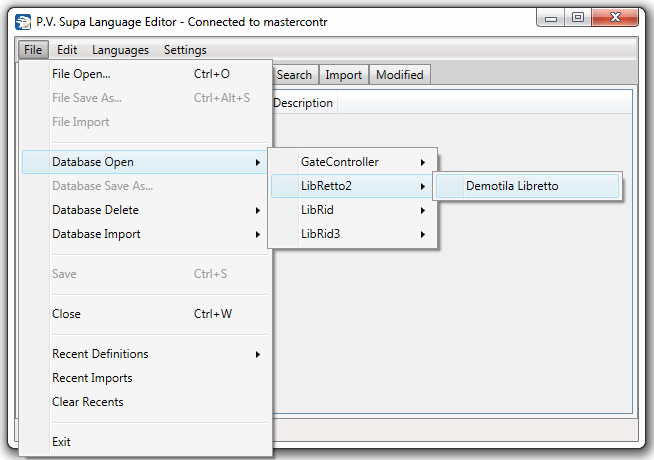Expand the Recent Definitions submenu
Screen dimensions: 654x460
coord(100,354)
